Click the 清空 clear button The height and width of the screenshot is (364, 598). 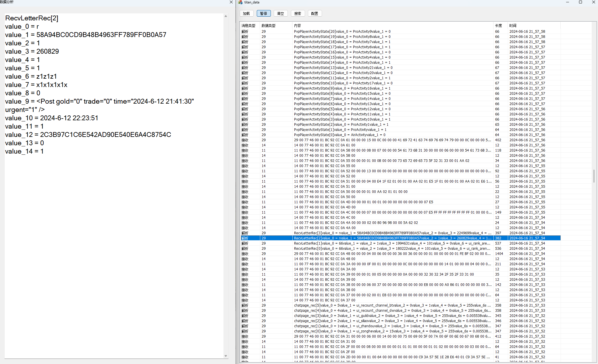280,13
